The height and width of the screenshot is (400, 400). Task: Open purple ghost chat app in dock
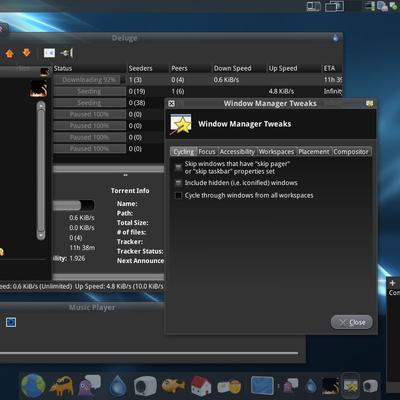click(x=89, y=385)
